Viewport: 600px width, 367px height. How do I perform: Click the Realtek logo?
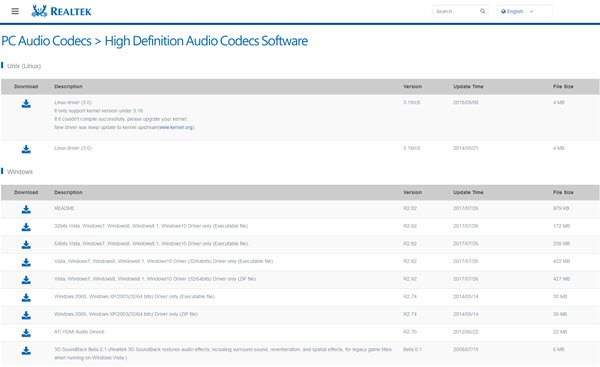coord(61,11)
